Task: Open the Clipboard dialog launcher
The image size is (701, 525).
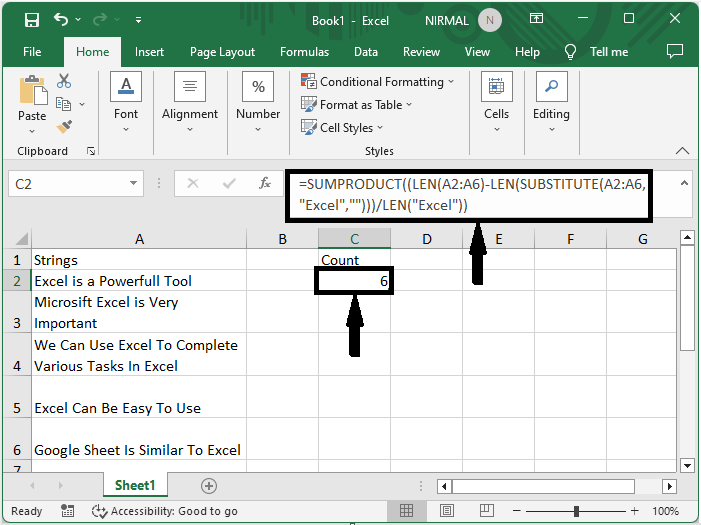Action: tap(91, 152)
